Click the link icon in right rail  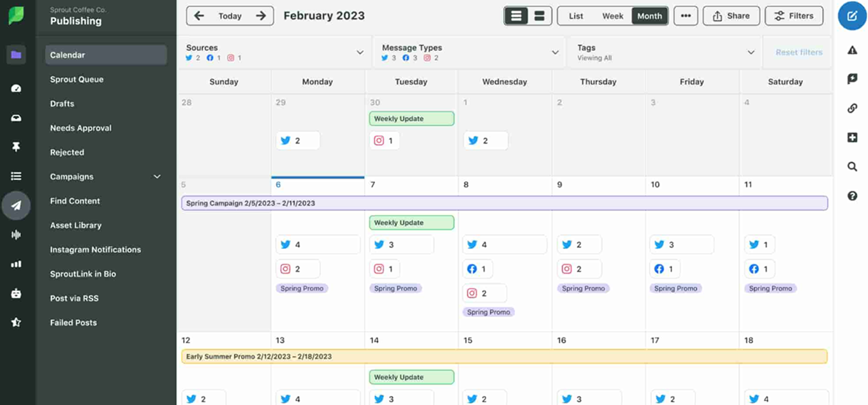852,108
